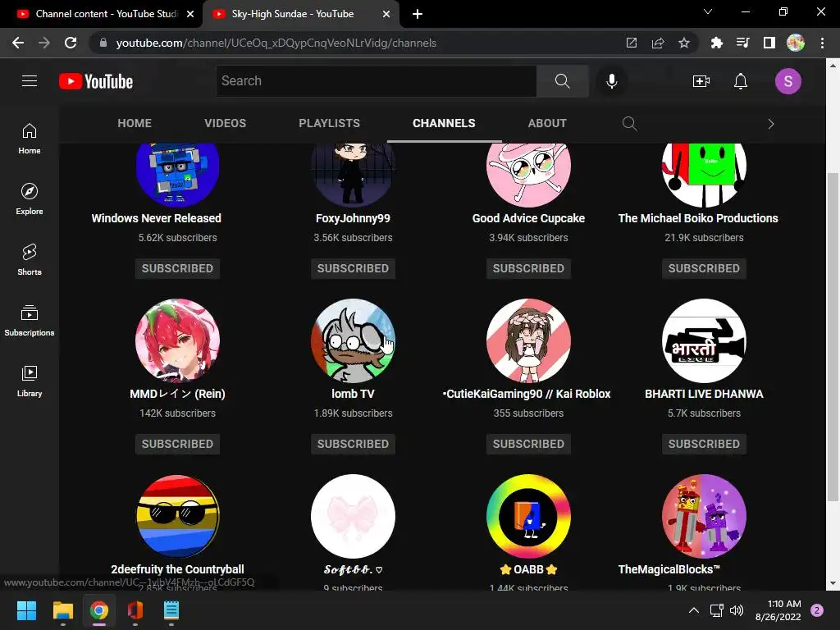
Task: Toggle subscription for The Michael Boiko Productions
Action: pos(704,268)
